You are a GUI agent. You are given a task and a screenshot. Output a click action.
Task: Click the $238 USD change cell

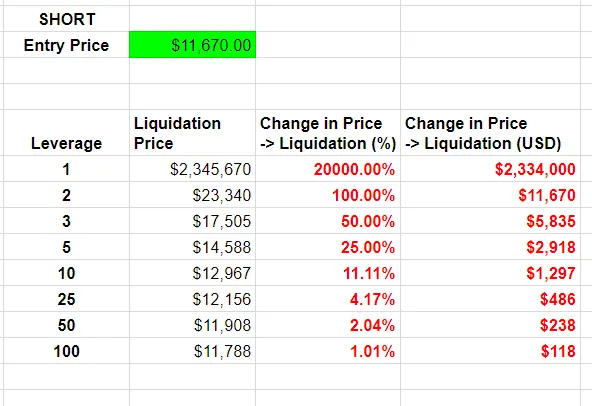tap(490, 325)
